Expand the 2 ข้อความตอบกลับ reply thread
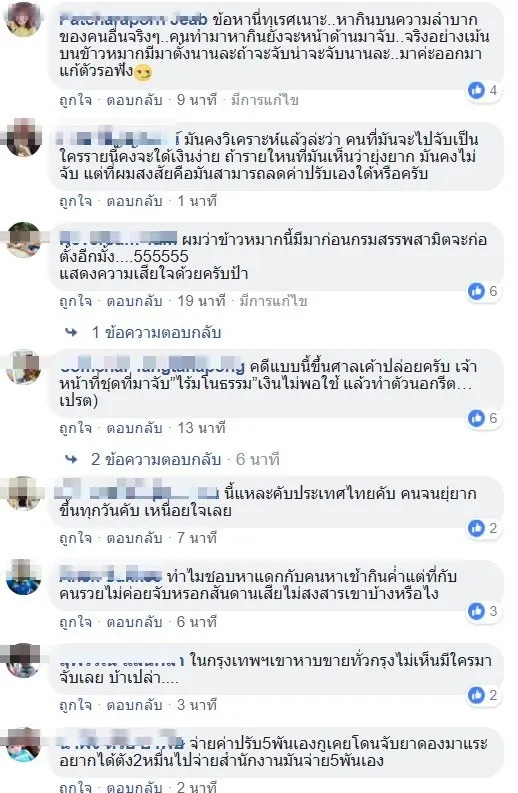 click(x=156, y=460)
